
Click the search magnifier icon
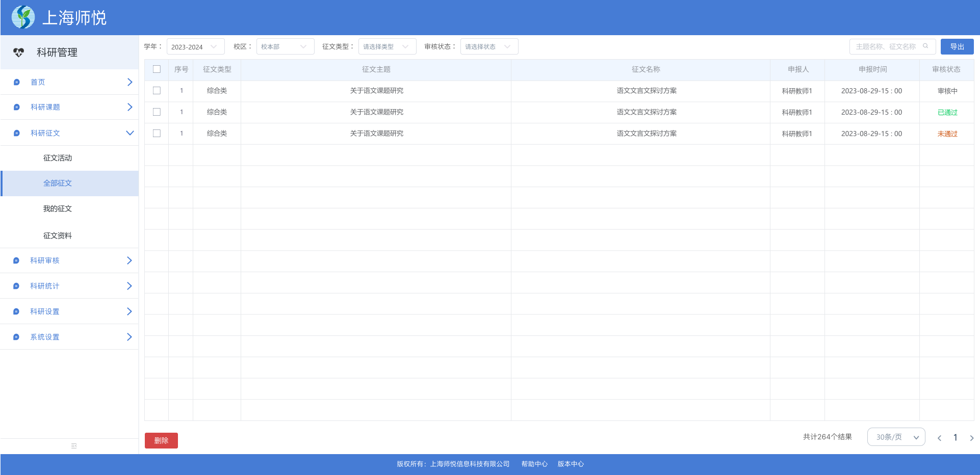tap(925, 46)
